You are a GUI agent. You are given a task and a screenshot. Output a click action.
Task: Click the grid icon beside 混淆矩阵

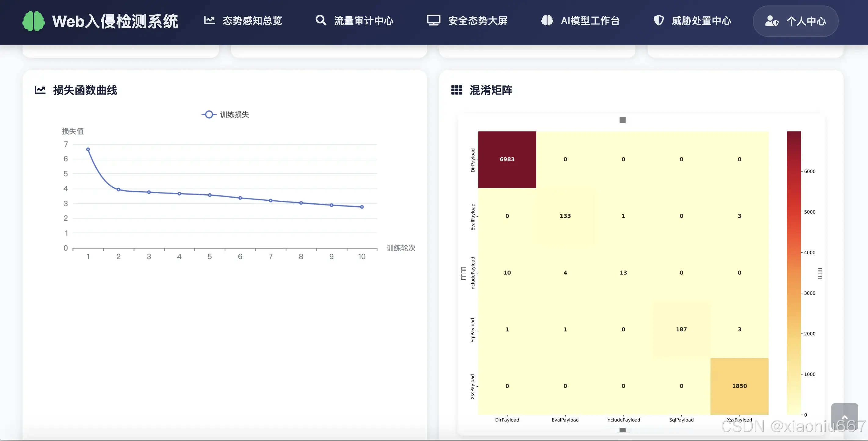pos(457,90)
